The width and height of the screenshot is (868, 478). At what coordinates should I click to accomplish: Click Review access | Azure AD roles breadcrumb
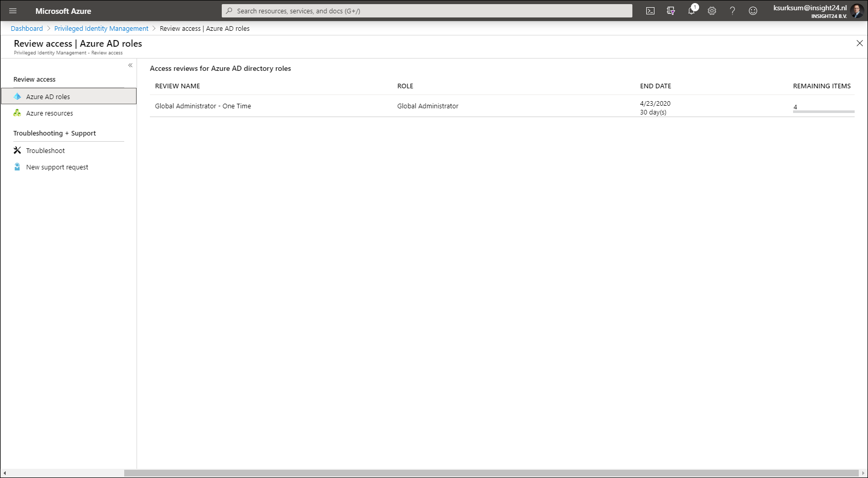pos(205,29)
